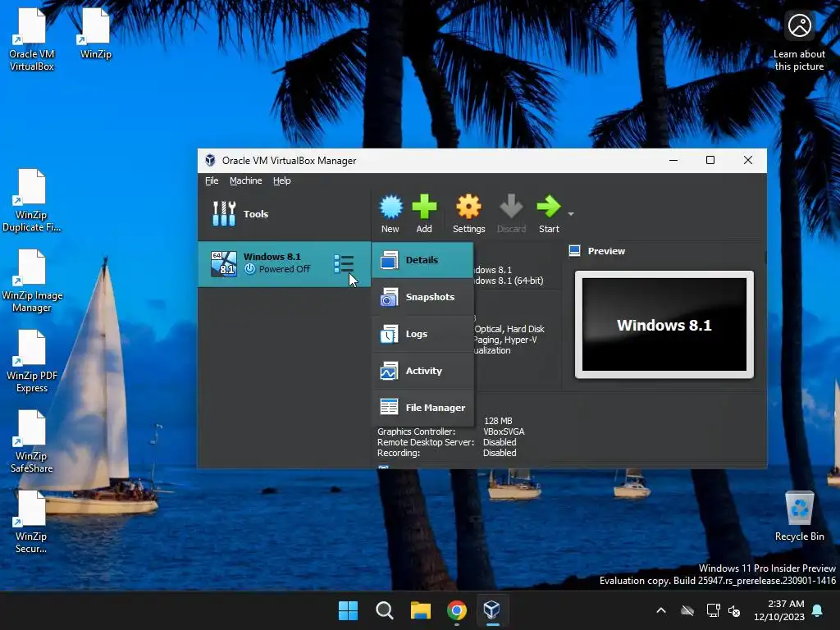Image resolution: width=840 pixels, height=630 pixels.
Task: Click the network display tray icon
Action: 713,610
